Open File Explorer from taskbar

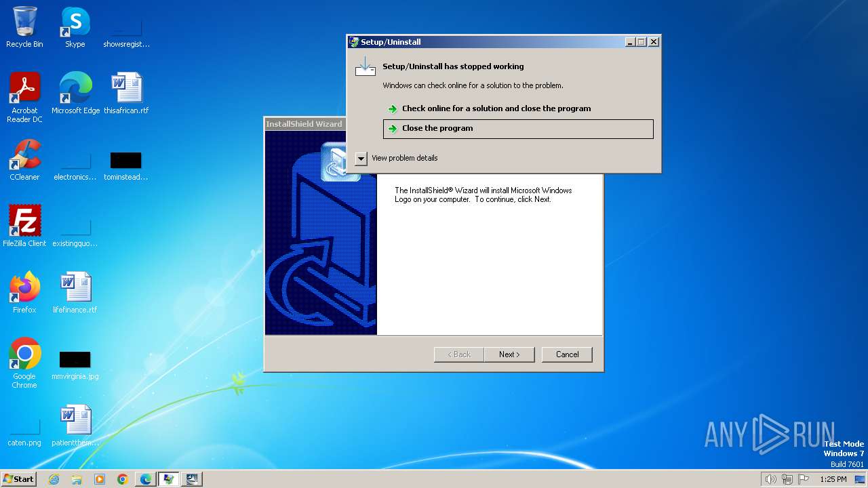pos(77,479)
